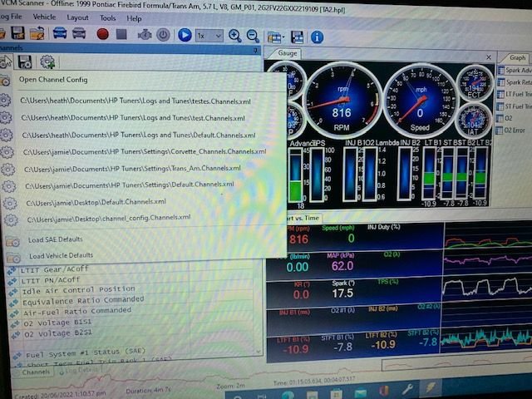The height and width of the screenshot is (399, 532).
Task: Click the Zoom Out magnifier icon
Action: point(252,36)
